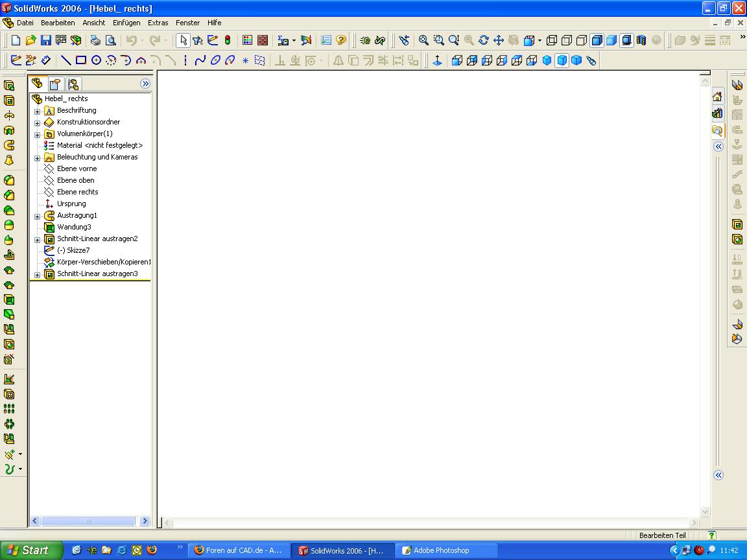Expand Schnitt-Linear austragen3 feature
This screenshot has height=560, width=747.
pyautogui.click(x=37, y=275)
